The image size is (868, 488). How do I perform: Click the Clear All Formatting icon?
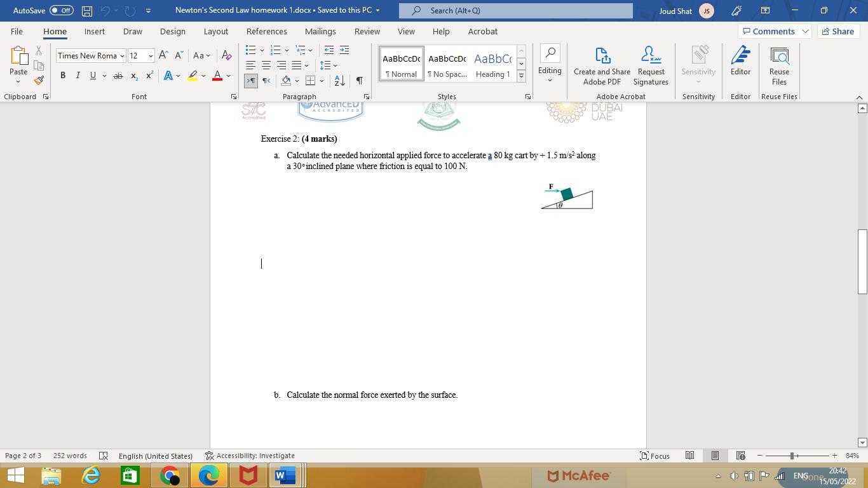[226, 56]
